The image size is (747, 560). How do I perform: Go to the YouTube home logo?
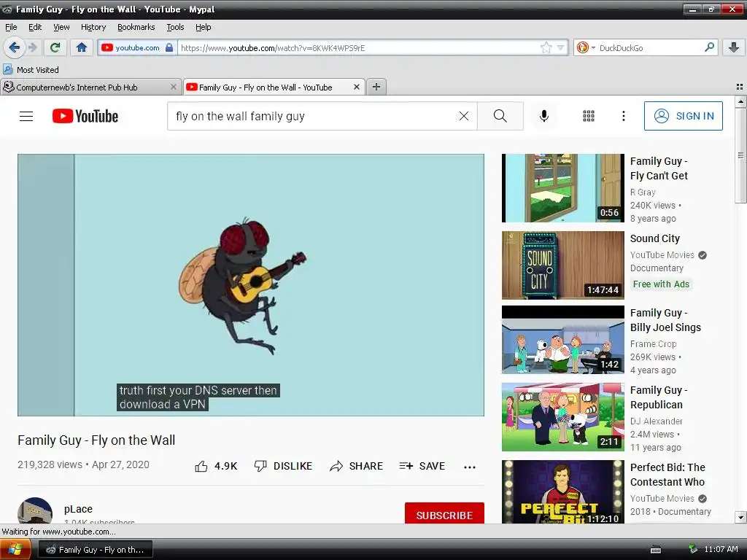85,116
